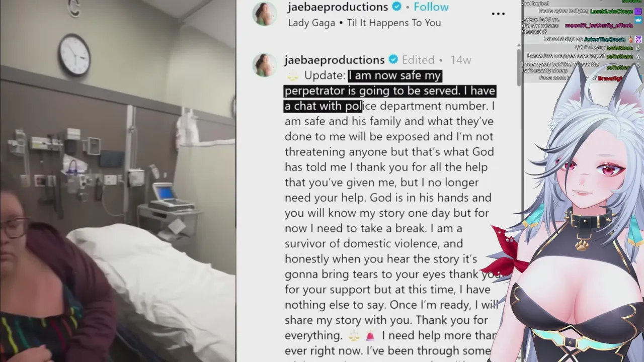This screenshot has width=644, height=362.
Task: Click the LambLoinChop purple chat badge
Action: click(638, 11)
